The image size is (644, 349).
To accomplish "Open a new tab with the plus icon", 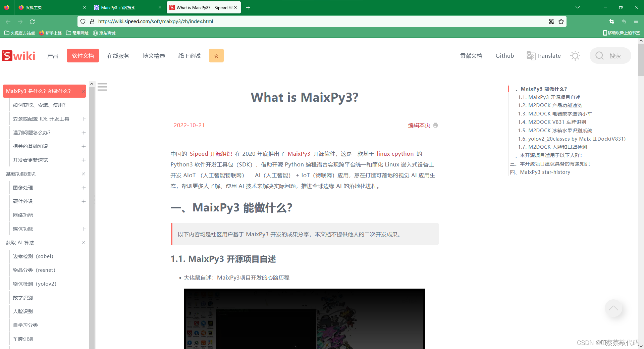I will pos(248,7).
